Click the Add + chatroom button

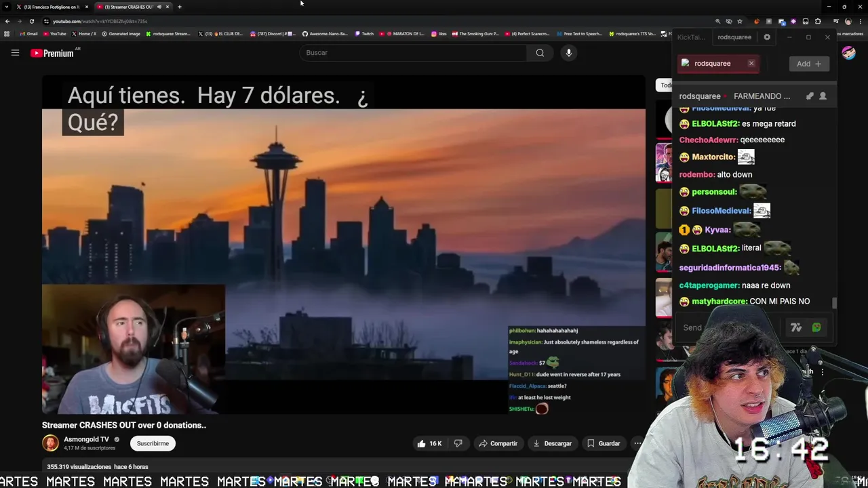[x=808, y=64]
